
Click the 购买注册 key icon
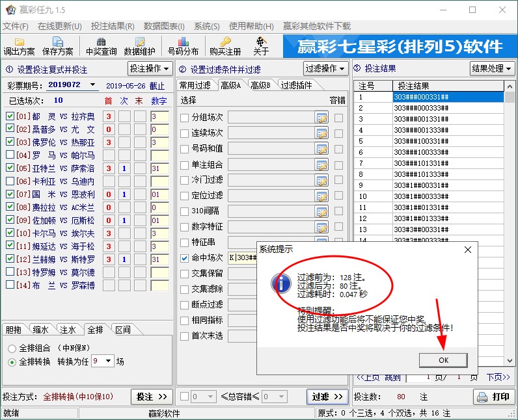(x=225, y=46)
